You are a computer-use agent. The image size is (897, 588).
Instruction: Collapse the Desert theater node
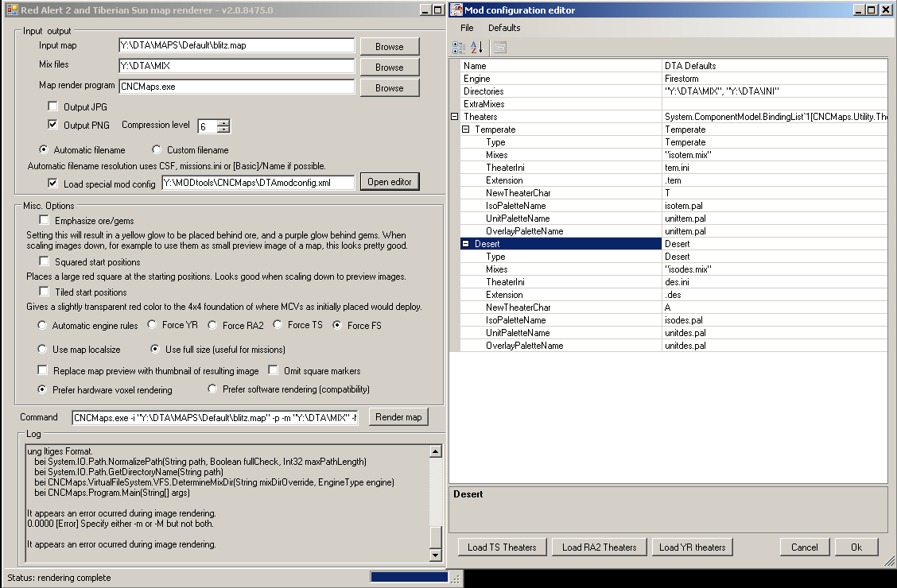click(x=466, y=244)
